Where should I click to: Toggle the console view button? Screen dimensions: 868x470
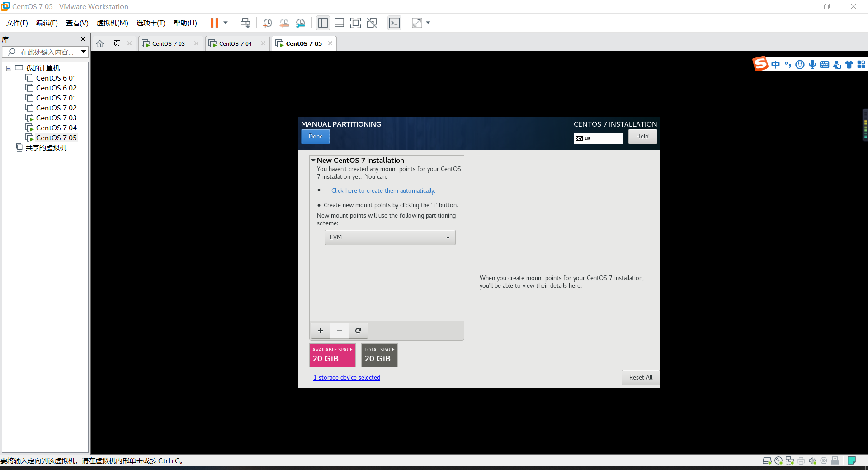(394, 23)
